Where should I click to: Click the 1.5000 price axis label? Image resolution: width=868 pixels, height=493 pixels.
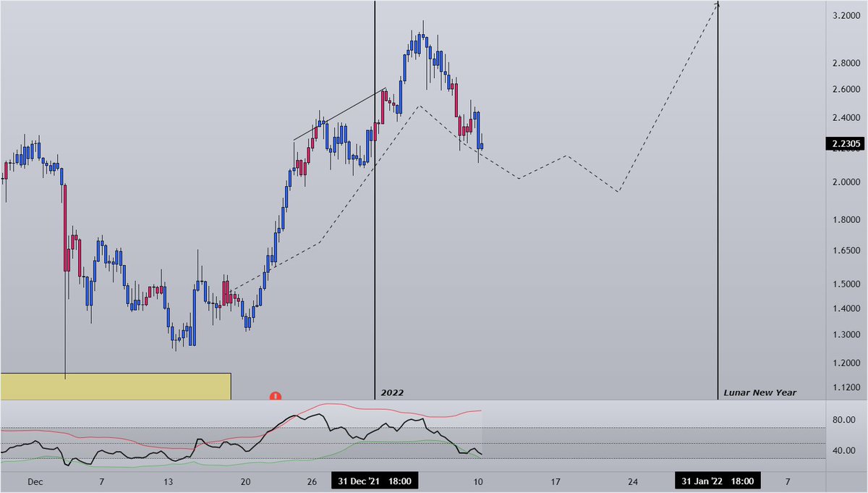point(846,285)
